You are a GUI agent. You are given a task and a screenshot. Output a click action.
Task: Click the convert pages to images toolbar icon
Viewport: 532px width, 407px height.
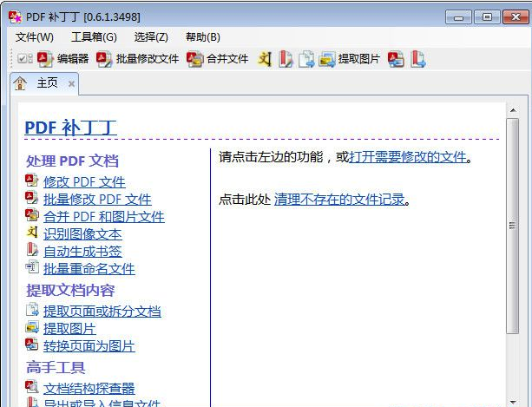tap(396, 59)
